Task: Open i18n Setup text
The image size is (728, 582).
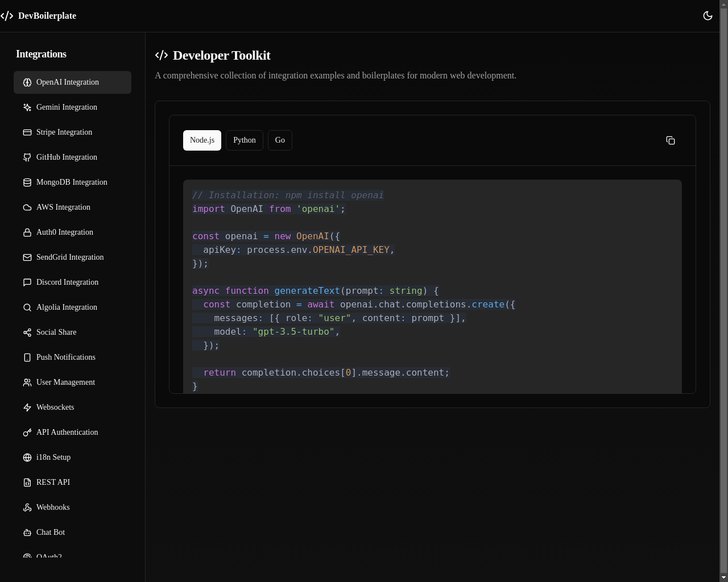Action: click(x=53, y=458)
